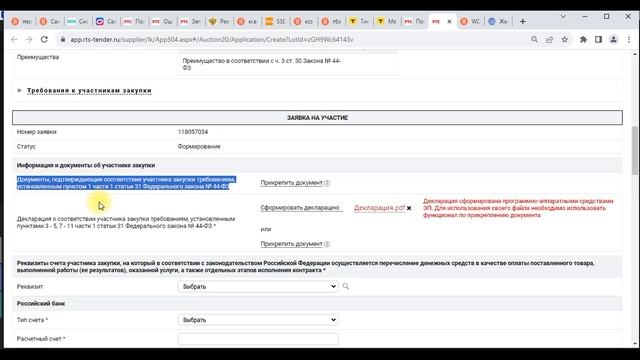640x360 pixels.
Task: Click the Преимущество в соответствии text
Action: point(261,64)
